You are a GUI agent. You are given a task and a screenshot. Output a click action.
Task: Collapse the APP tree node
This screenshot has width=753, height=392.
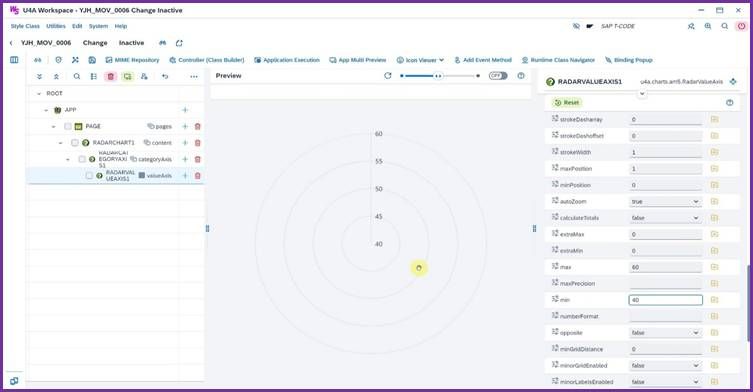46,110
